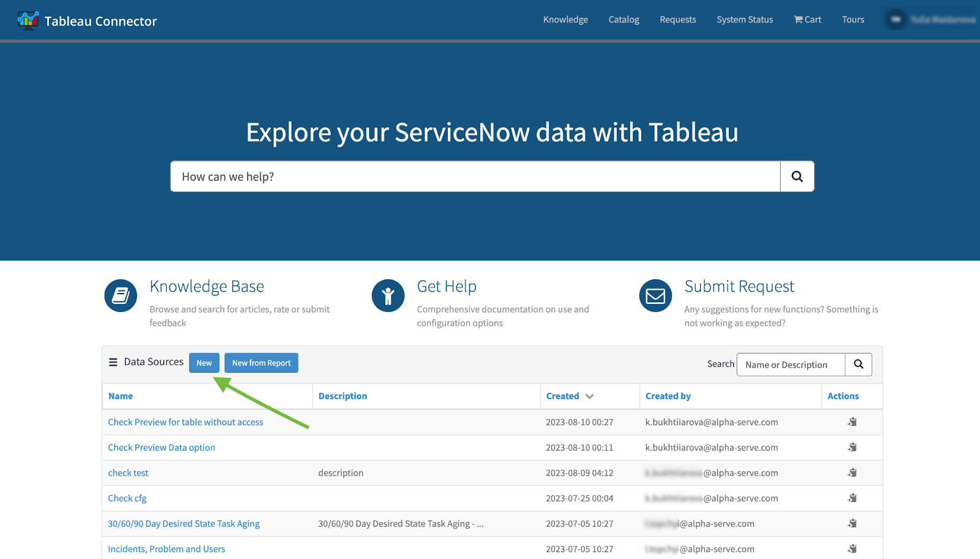Click the Actions icon for Check cfg row
Viewport: 980px width, 559px height.
coord(851,498)
